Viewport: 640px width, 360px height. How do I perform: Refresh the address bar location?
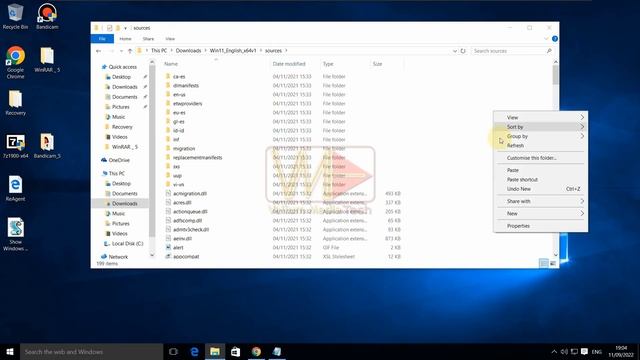point(463,51)
